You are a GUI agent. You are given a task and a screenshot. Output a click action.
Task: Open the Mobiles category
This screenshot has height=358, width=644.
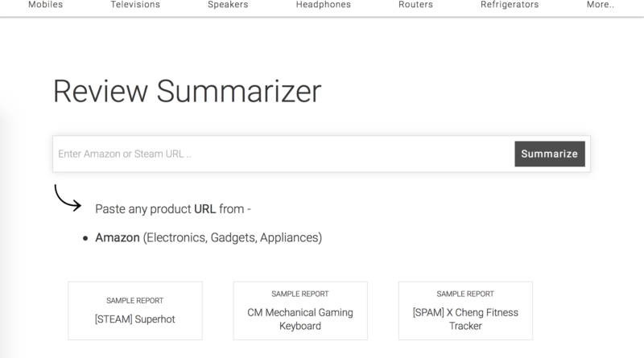click(x=45, y=5)
